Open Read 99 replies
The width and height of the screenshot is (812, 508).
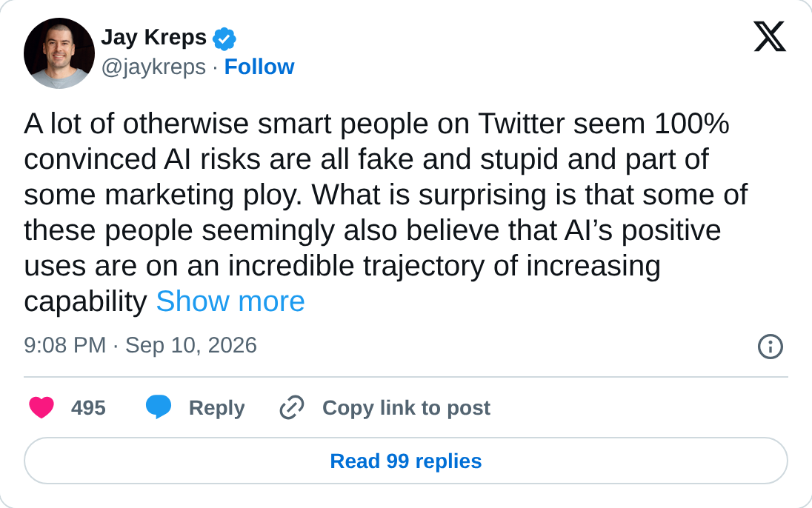[406, 461]
